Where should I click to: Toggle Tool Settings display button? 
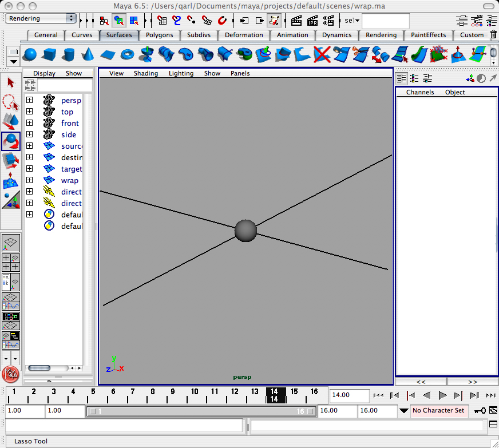tap(477, 21)
